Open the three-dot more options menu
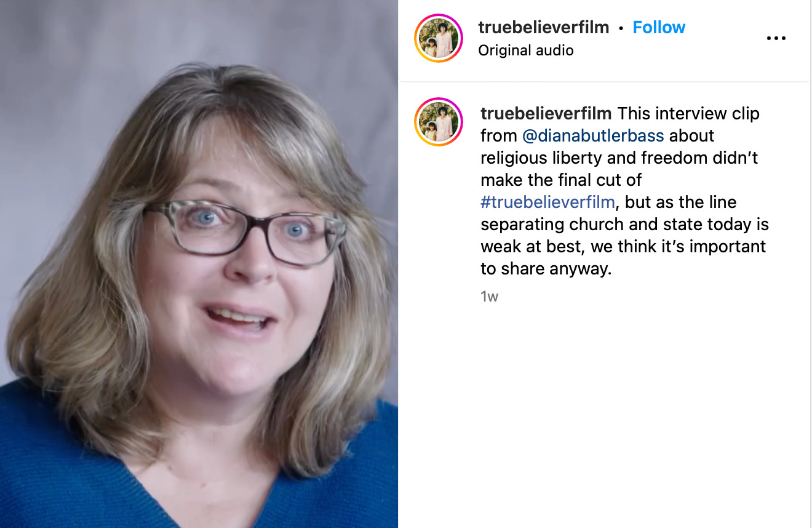812x528 pixels. [776, 38]
